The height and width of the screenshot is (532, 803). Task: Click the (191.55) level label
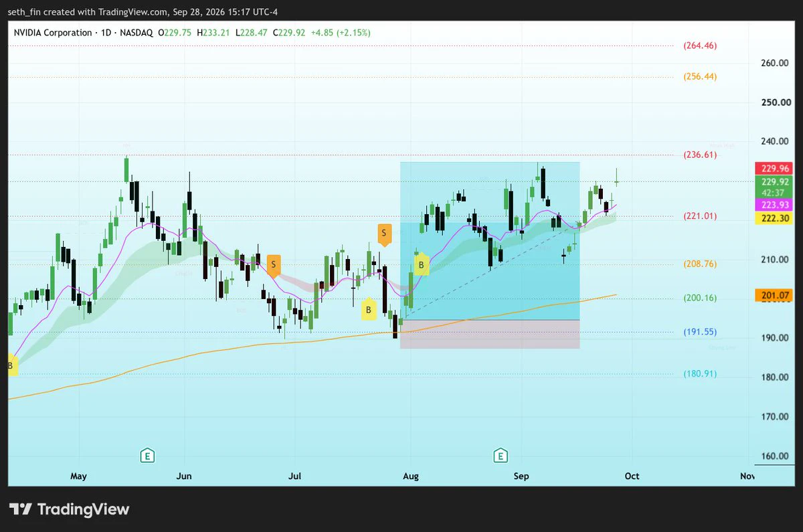pyautogui.click(x=700, y=332)
